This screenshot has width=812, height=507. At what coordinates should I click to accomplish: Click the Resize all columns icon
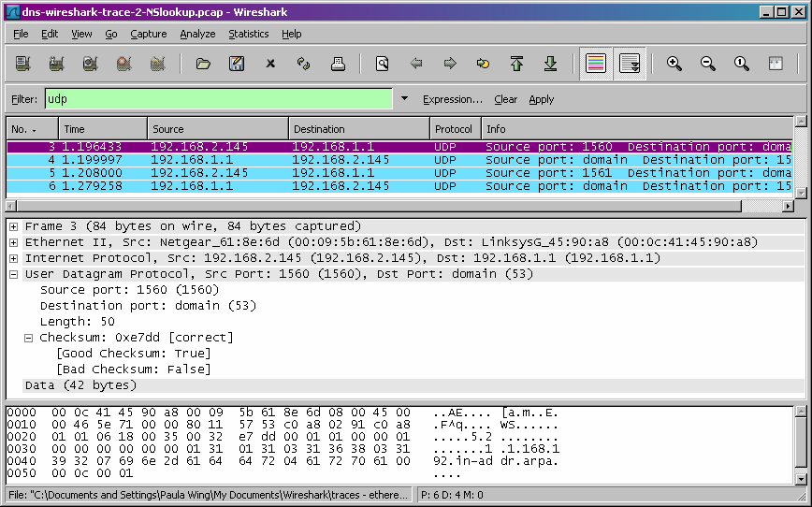[776, 64]
